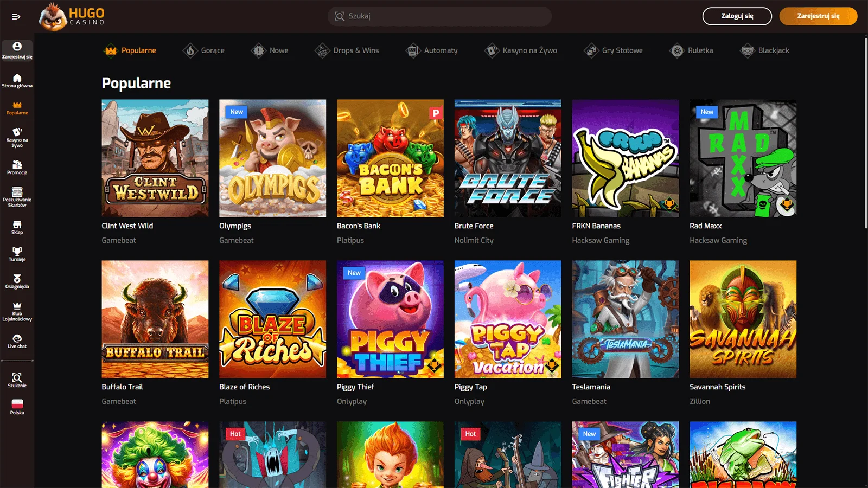This screenshot has height=488, width=868.
Task: Switch to the Popularne tab label
Action: coord(139,50)
